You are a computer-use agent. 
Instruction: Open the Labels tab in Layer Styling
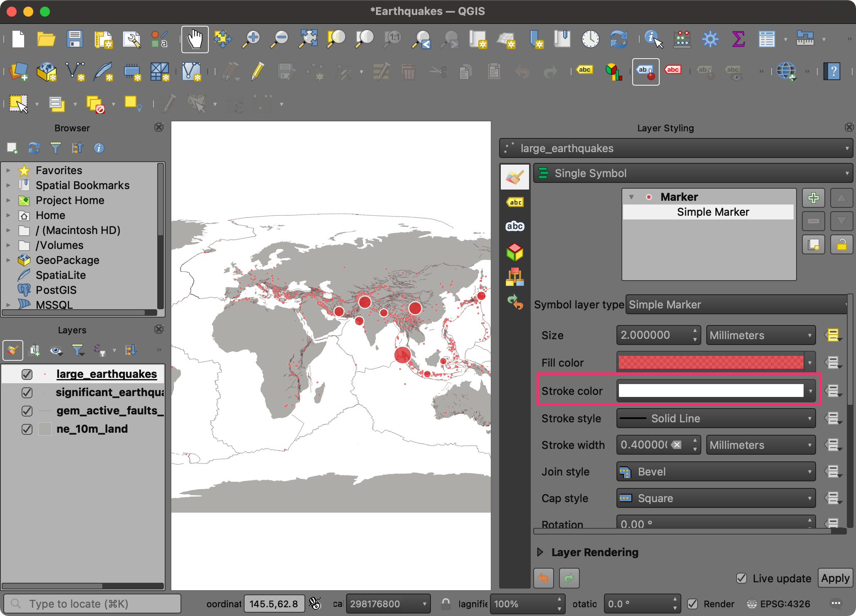click(x=515, y=202)
